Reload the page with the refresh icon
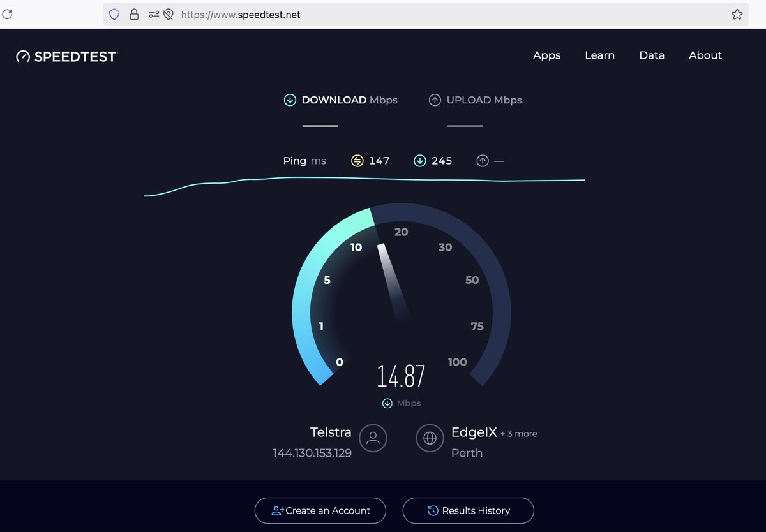Image resolution: width=766 pixels, height=532 pixels. 6,13
